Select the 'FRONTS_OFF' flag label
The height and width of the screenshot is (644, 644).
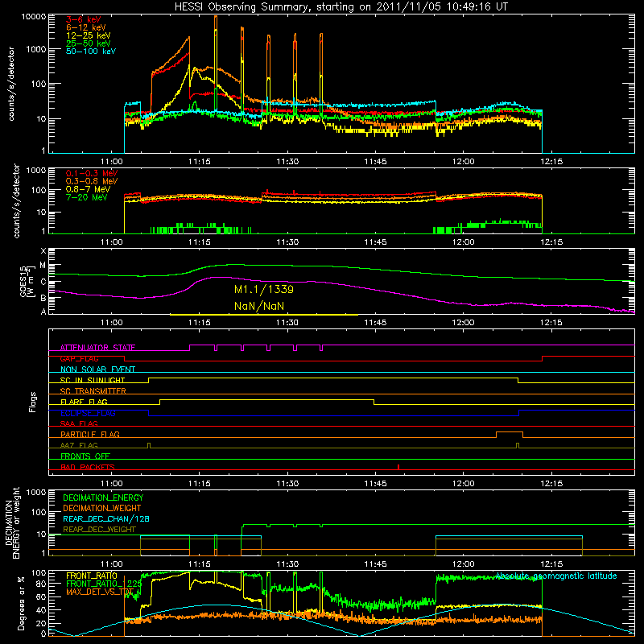coord(85,456)
